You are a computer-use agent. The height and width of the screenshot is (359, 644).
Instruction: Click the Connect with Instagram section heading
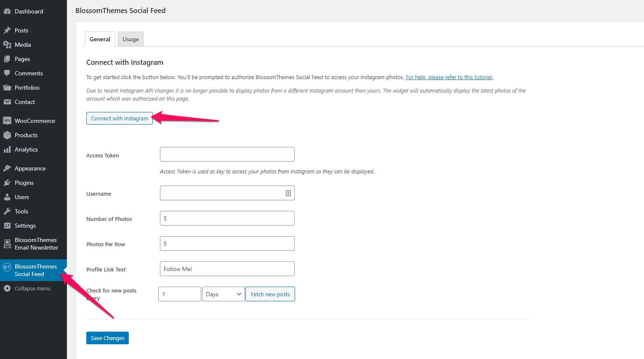[125, 62]
